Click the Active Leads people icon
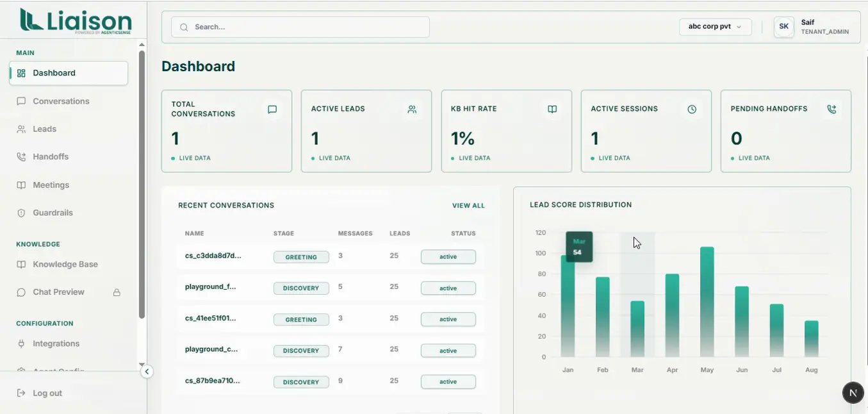The width and height of the screenshot is (868, 414). 412,110
